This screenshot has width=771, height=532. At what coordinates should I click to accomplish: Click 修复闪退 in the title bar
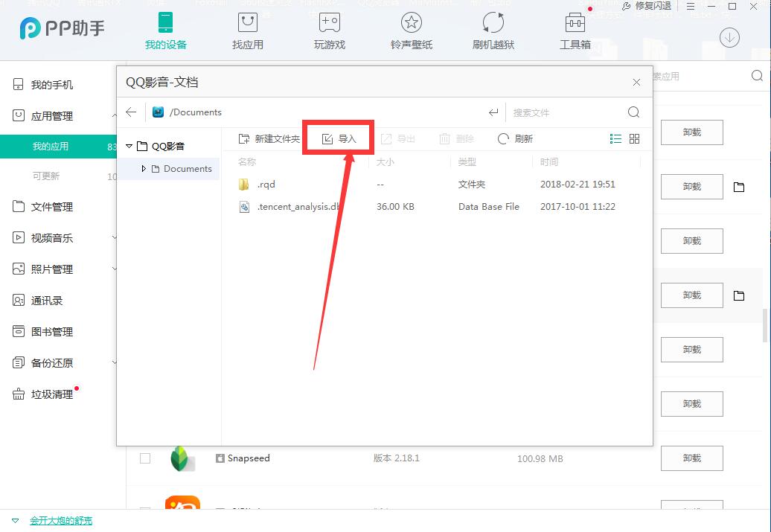[x=647, y=7]
